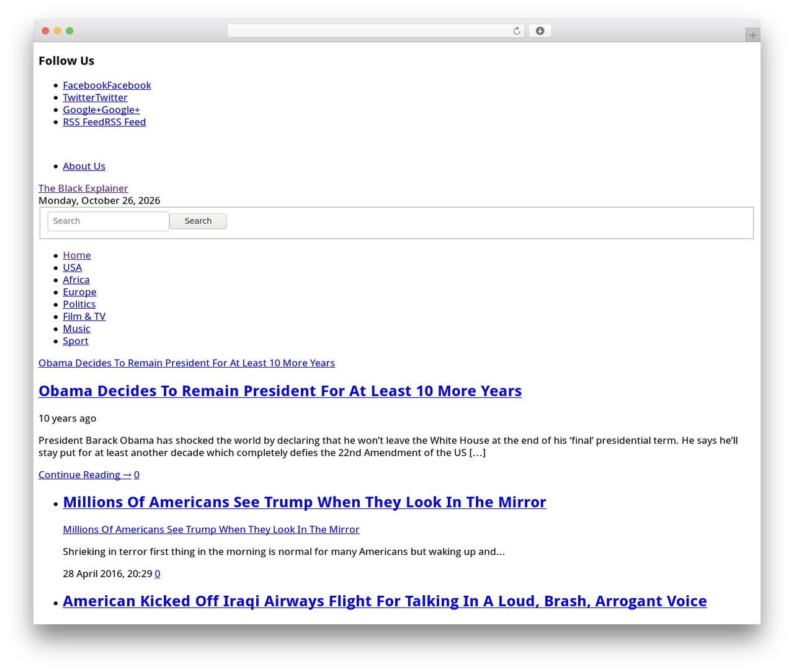This screenshot has width=794, height=672.
Task: Select Home in the navigation menu
Action: 77,255
